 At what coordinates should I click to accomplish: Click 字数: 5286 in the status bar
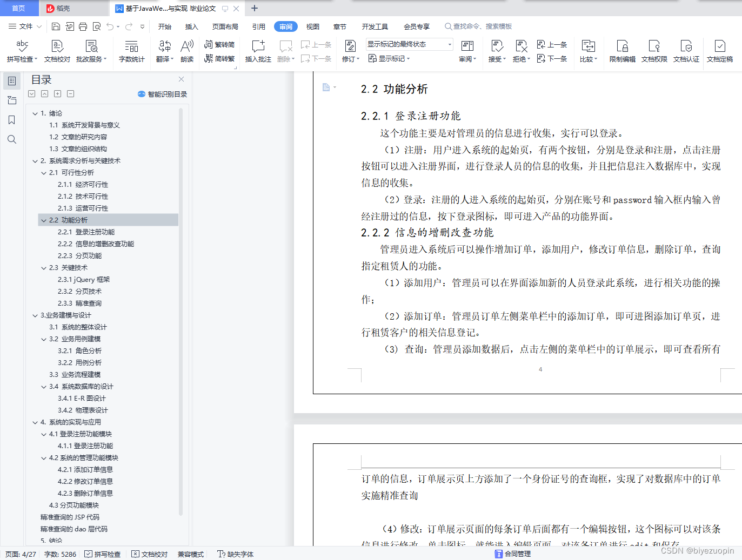coord(60,554)
